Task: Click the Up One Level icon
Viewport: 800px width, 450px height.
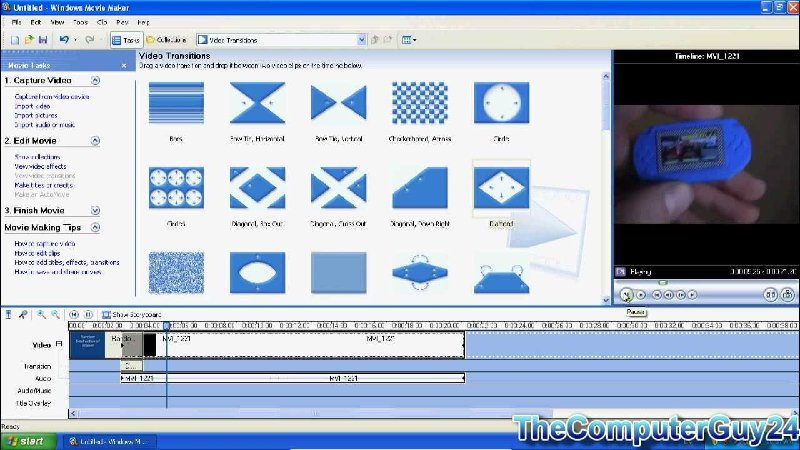Action: coord(375,40)
